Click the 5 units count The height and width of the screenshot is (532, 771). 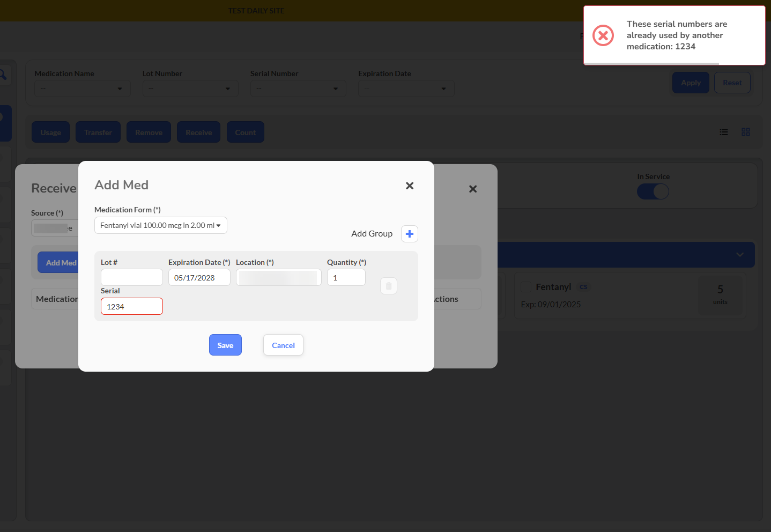coord(720,294)
